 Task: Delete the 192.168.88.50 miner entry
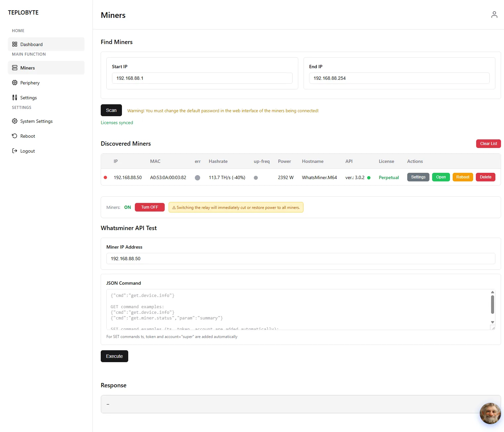[x=485, y=177]
